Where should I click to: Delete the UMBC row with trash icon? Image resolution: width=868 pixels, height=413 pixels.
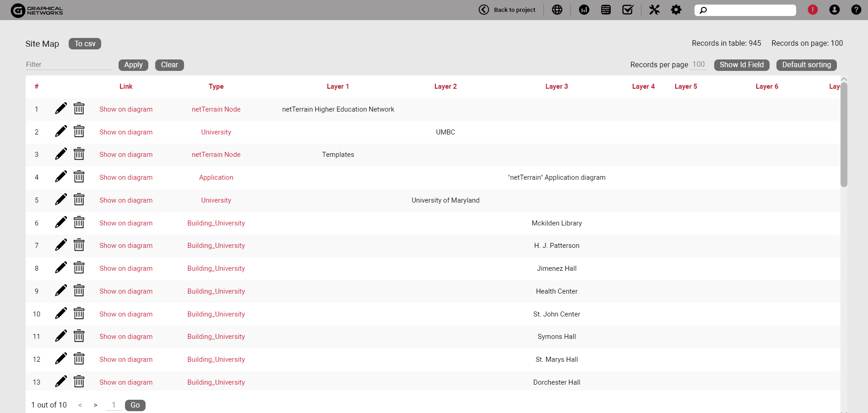(x=79, y=132)
